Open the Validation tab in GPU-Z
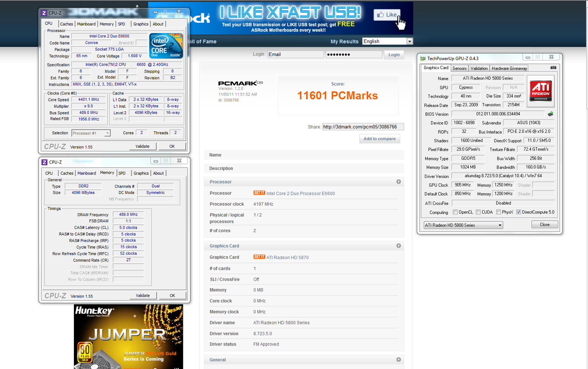The width and height of the screenshot is (588, 369). click(479, 68)
